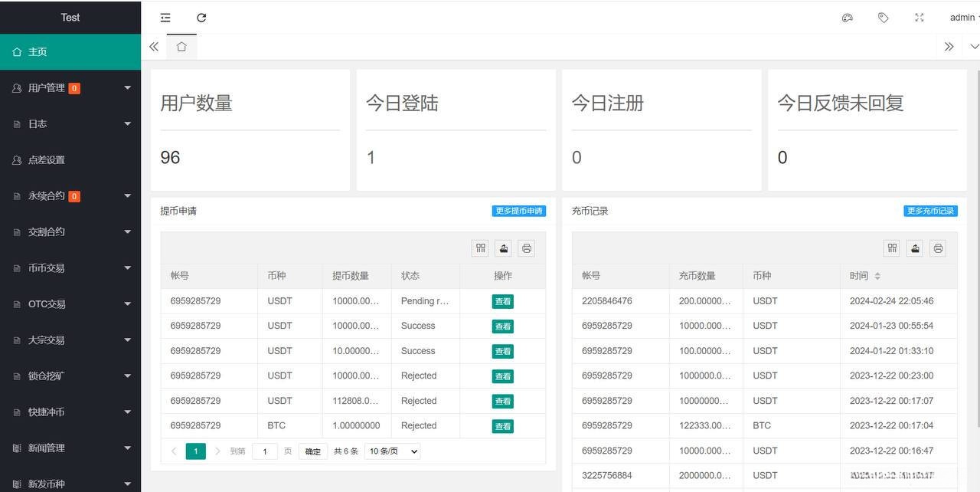Select the home tab icon
Image resolution: width=980 pixels, height=492 pixels.
[x=181, y=47]
